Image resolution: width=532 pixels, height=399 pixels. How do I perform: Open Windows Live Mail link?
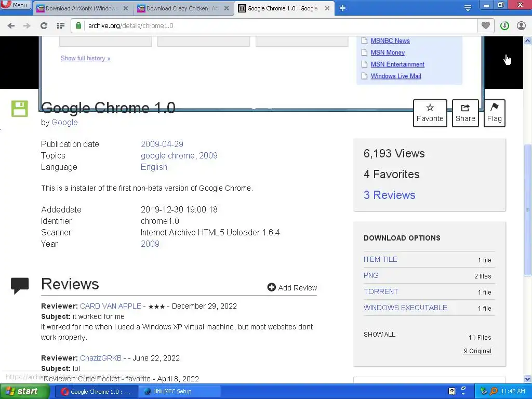396,76
